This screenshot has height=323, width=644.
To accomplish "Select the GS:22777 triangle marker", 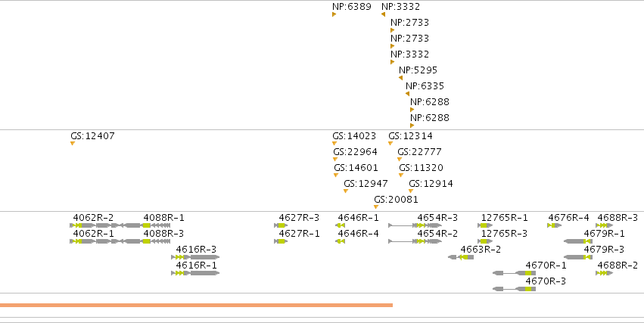I will point(400,160).
